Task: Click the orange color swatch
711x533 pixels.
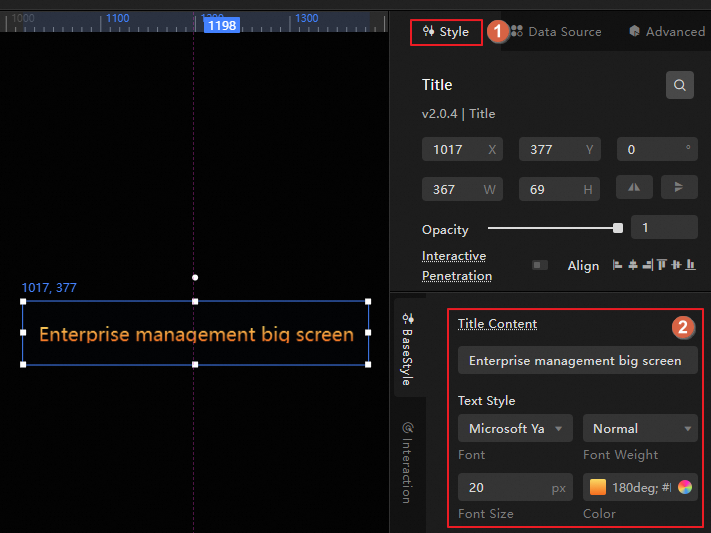Action: [598, 487]
